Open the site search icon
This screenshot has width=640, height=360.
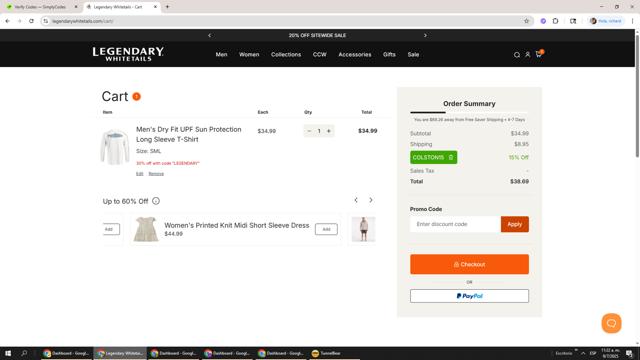517,55
